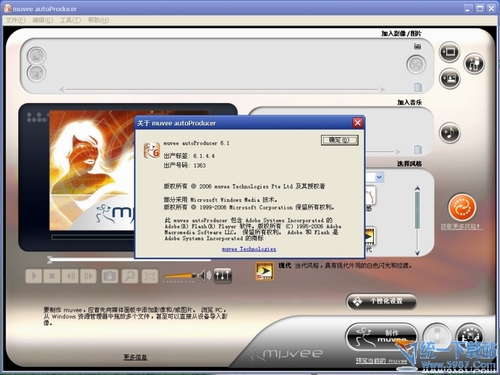The image size is (500, 375).
Task: Click the small film icon in video panel
Action: (x=417, y=46)
